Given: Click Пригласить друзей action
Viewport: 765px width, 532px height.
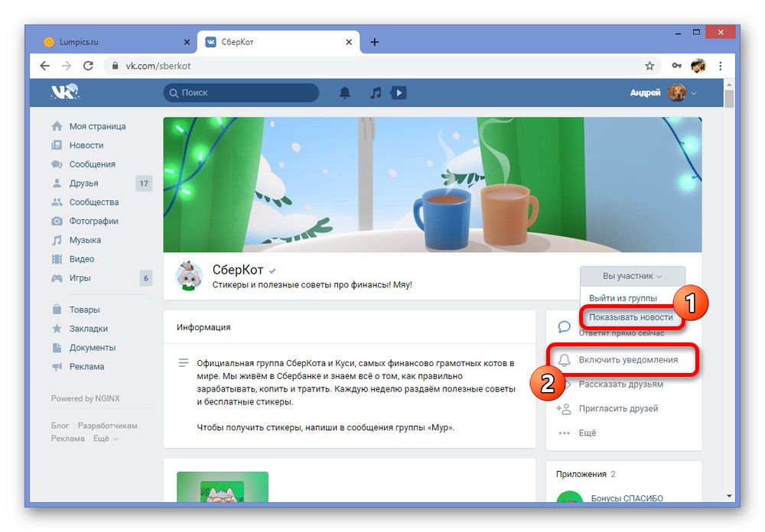Looking at the screenshot, I should 607,409.
